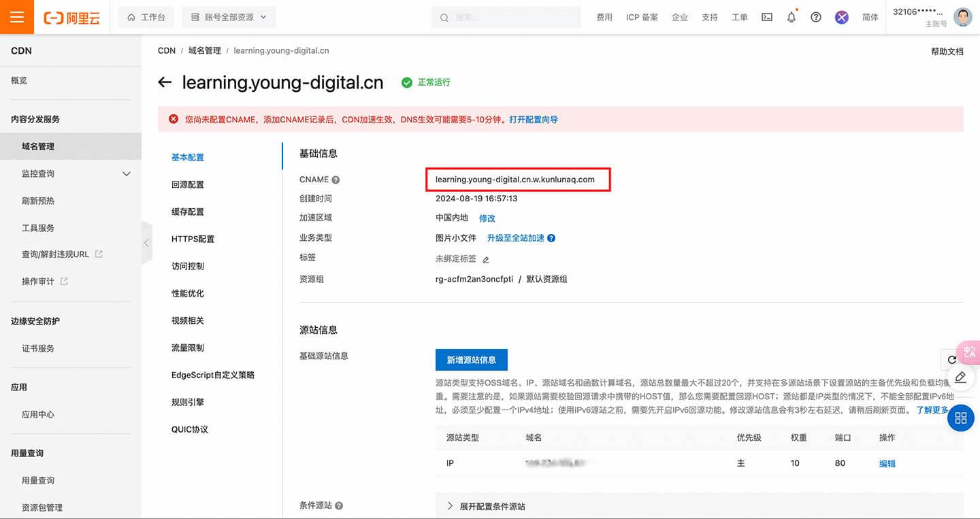Screen dimensions: 980x519
Task: Click the 新增源站信息 button
Action: click(472, 359)
